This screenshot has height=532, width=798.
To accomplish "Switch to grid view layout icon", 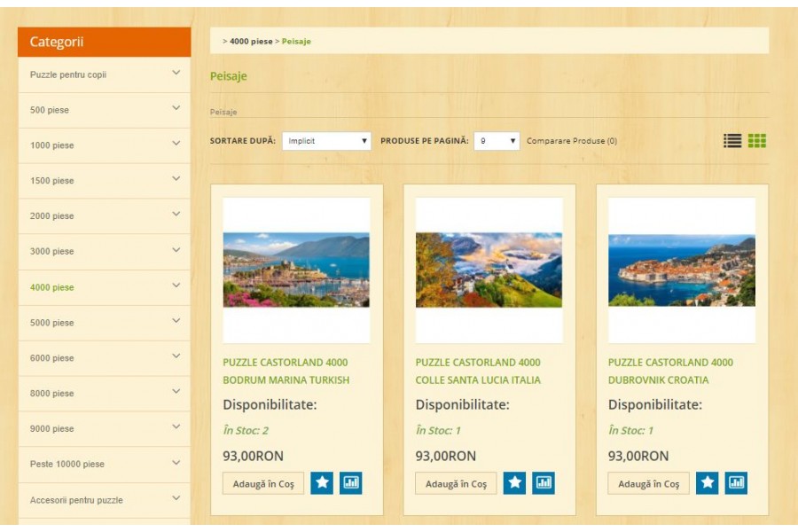I will click(757, 140).
